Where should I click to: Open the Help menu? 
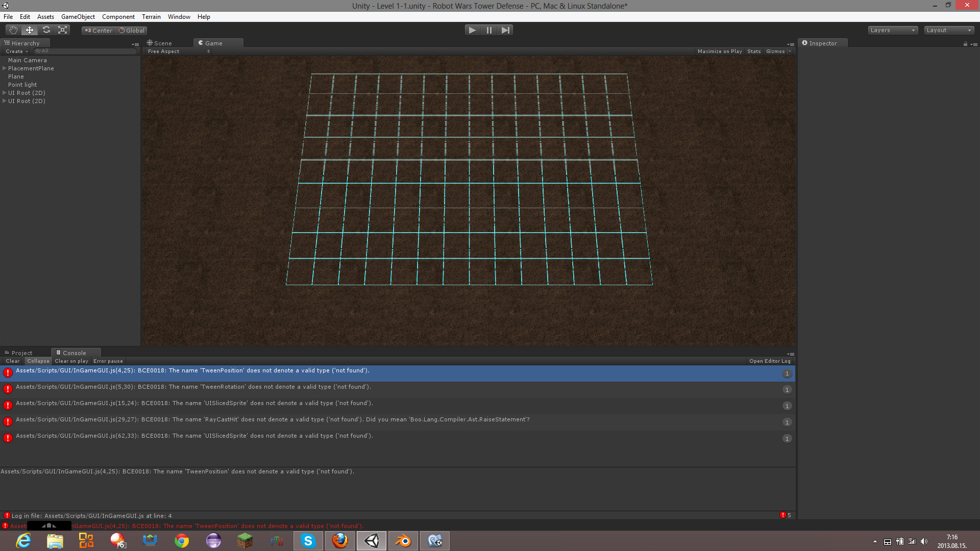[204, 17]
